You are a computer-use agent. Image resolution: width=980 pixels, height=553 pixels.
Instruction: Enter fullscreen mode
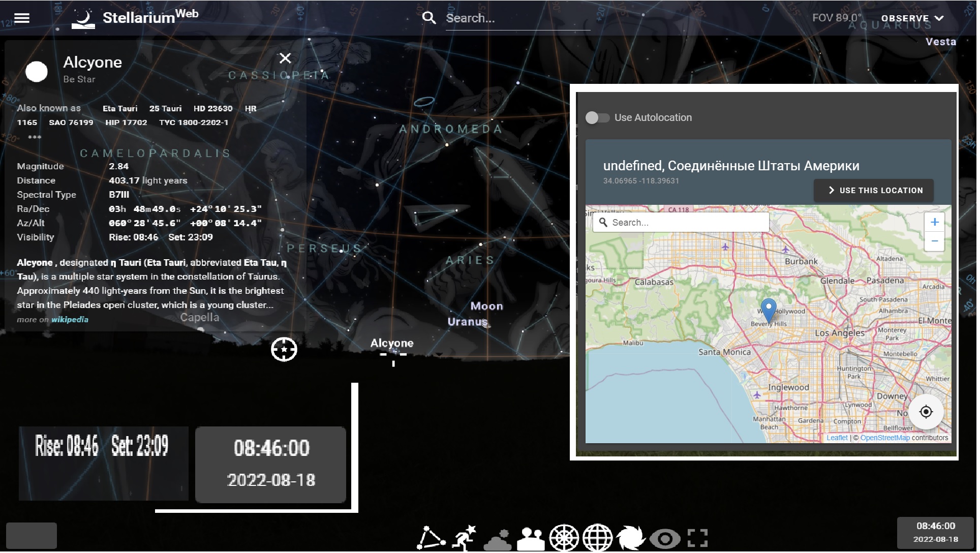click(697, 538)
